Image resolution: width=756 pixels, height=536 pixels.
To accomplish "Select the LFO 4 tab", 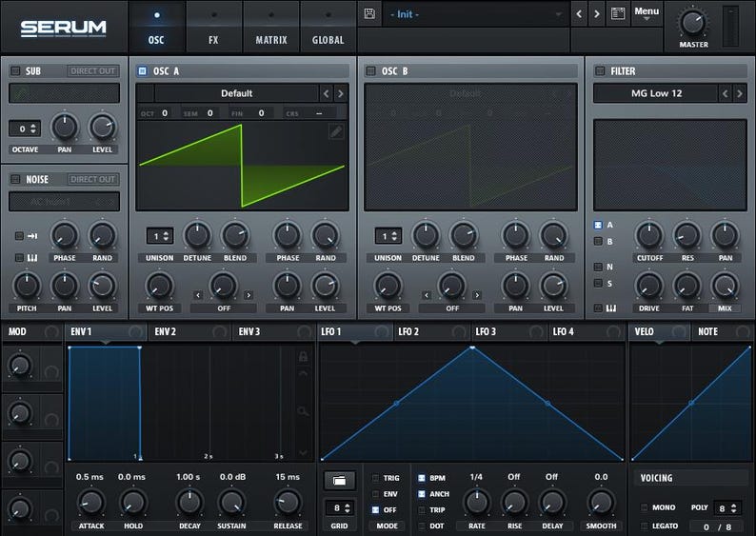I will click(587, 331).
